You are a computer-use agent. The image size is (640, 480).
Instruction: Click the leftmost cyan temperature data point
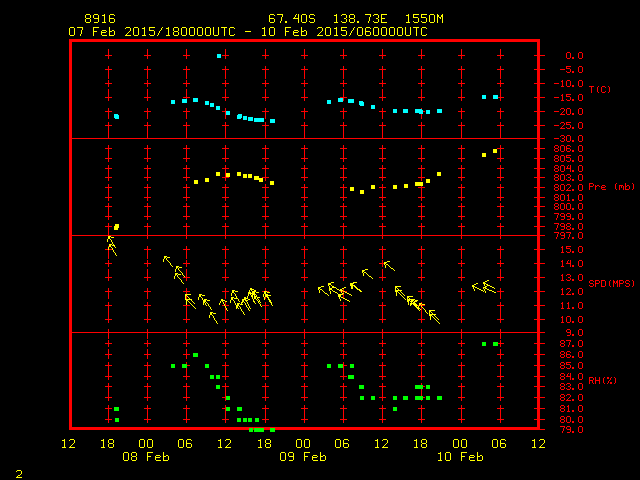(116, 117)
